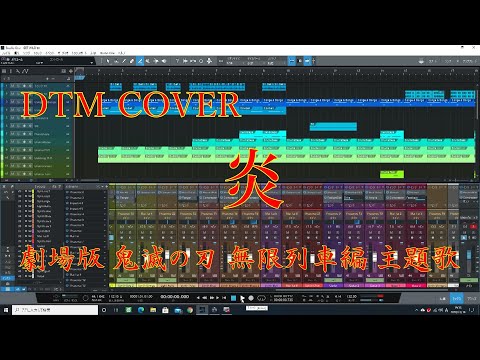Select the highlighted Paint tool
Screen dimensions: 480x360
[140, 61]
